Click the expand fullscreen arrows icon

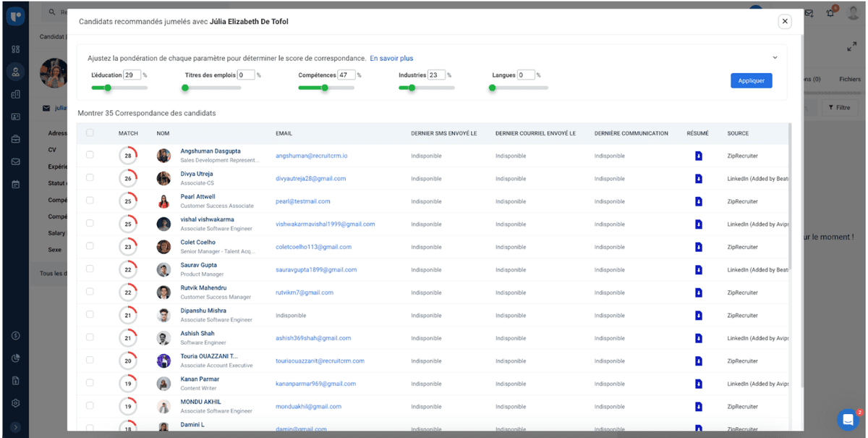coord(851,47)
